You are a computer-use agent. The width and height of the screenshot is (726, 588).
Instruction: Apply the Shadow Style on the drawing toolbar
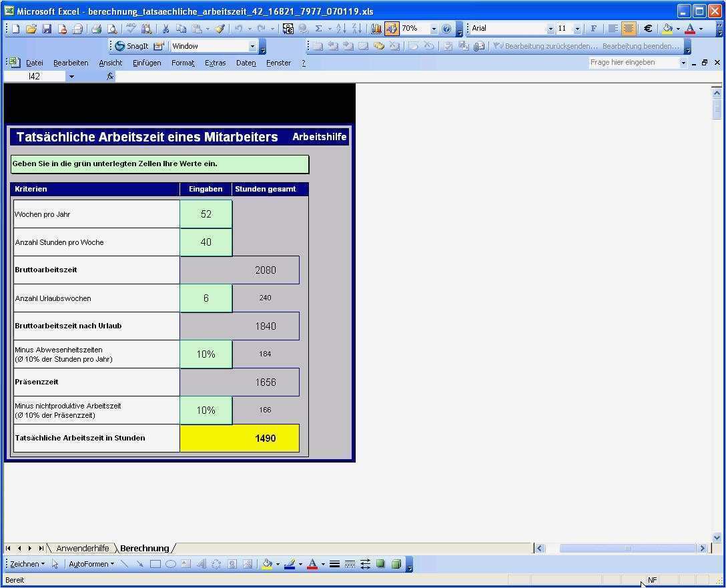(380, 564)
